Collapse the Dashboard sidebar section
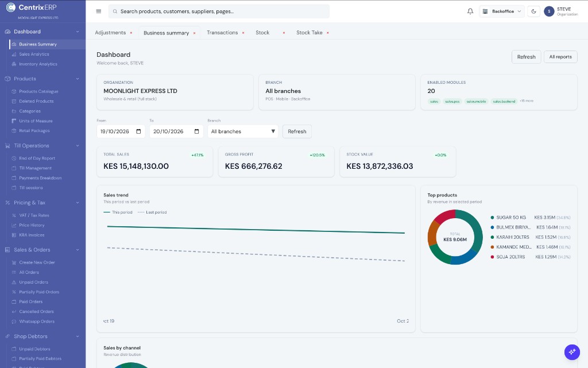588x368 pixels. coord(78,32)
